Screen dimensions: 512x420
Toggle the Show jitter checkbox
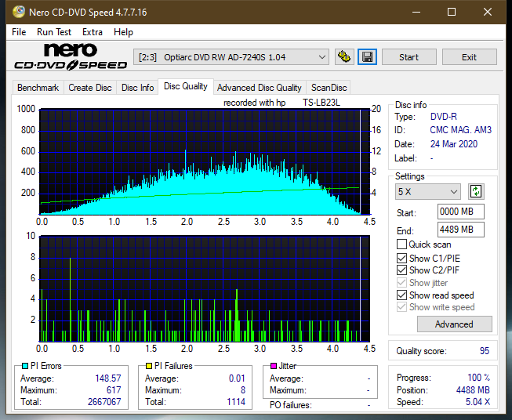[401, 283]
